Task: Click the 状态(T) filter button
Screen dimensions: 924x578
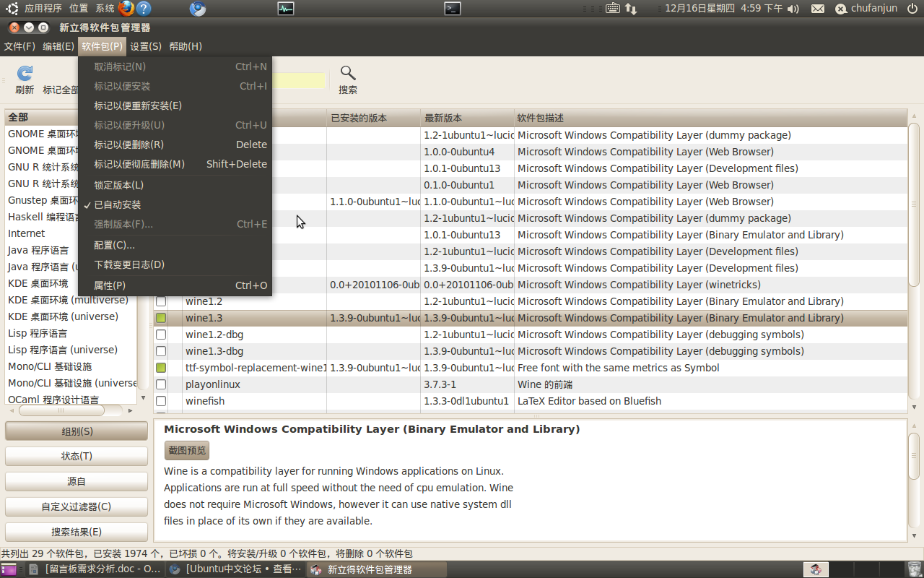Action: pyautogui.click(x=77, y=456)
